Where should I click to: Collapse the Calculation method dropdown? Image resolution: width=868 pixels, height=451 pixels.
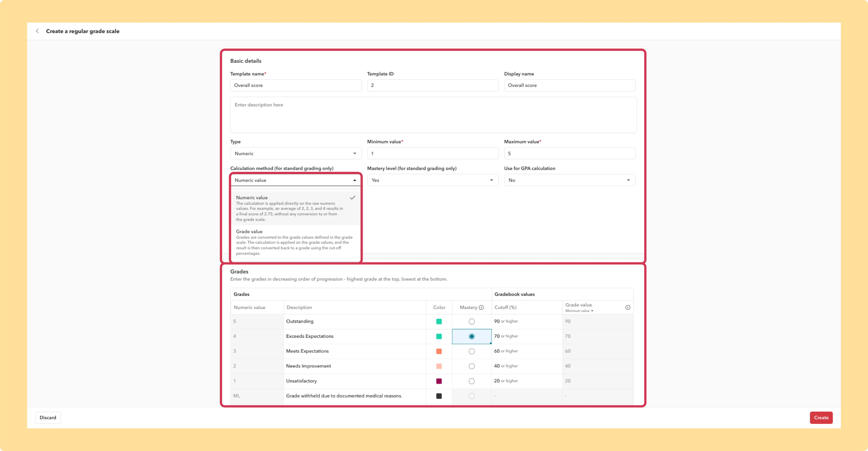click(296, 180)
